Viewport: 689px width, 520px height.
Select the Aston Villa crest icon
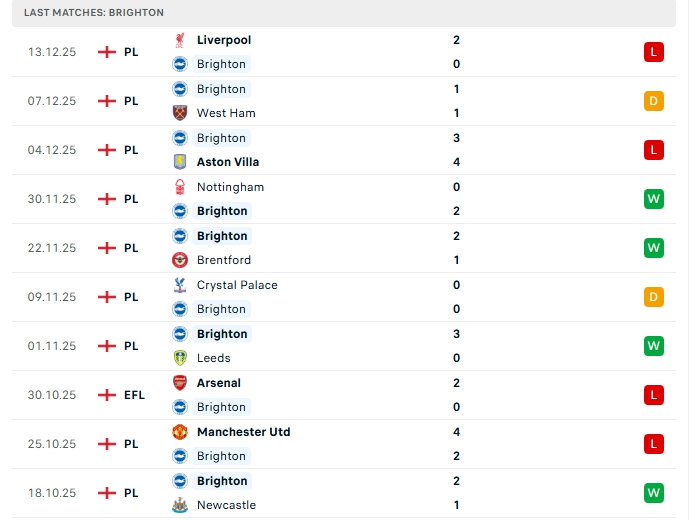tap(180, 162)
